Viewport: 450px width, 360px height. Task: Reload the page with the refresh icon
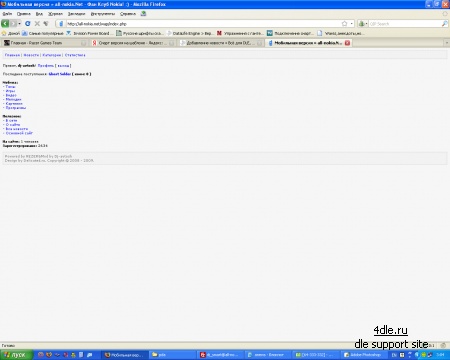click(28, 24)
